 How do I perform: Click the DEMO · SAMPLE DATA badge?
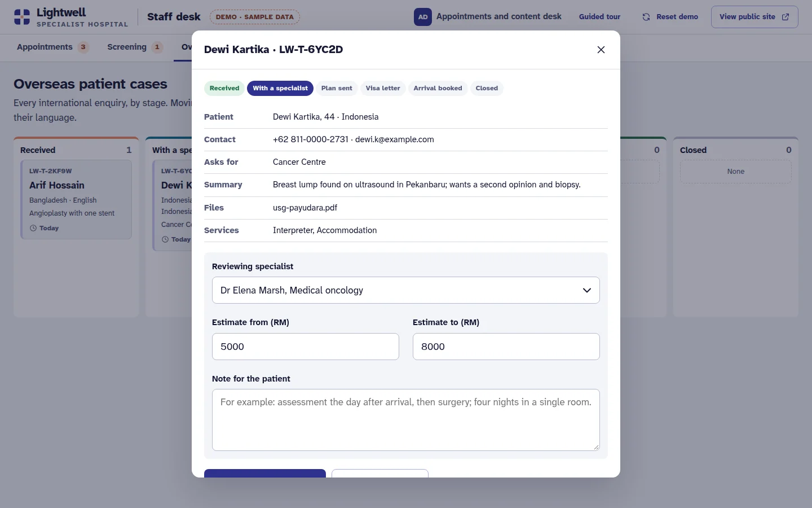[255, 17]
